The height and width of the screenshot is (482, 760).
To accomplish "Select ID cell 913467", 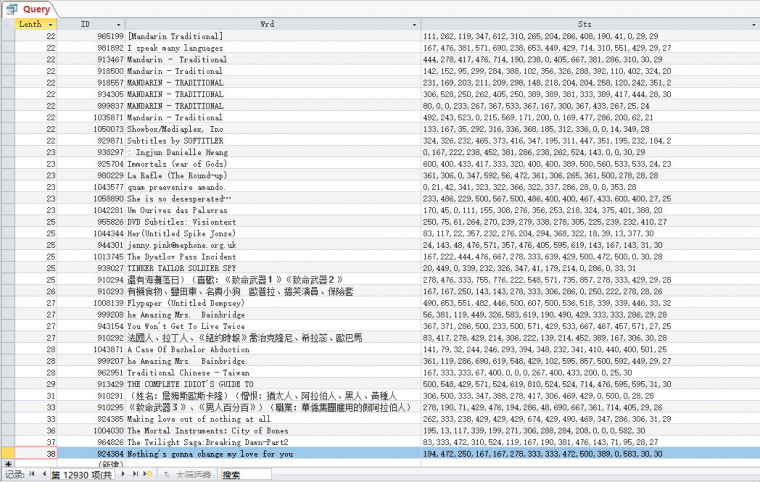I will click(91, 59).
